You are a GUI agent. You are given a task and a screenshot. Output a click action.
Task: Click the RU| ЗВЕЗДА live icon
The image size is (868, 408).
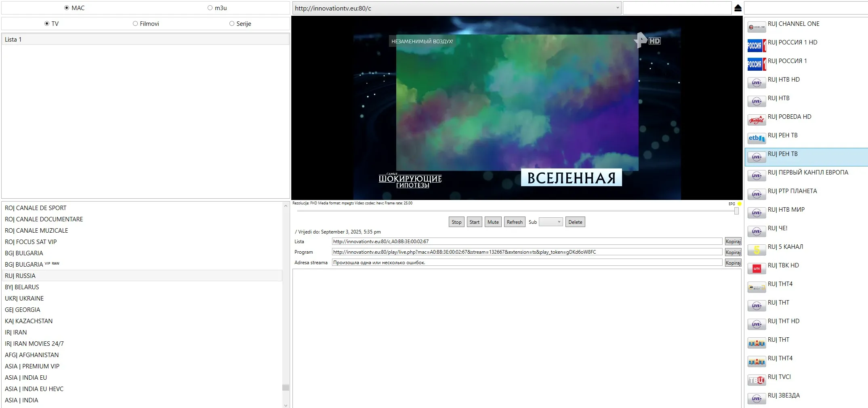pyautogui.click(x=757, y=399)
